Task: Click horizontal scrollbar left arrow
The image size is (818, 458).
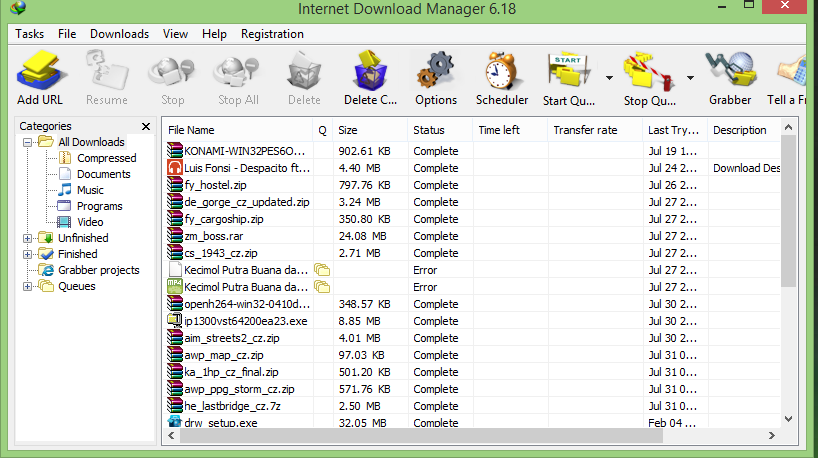Action: click(171, 436)
